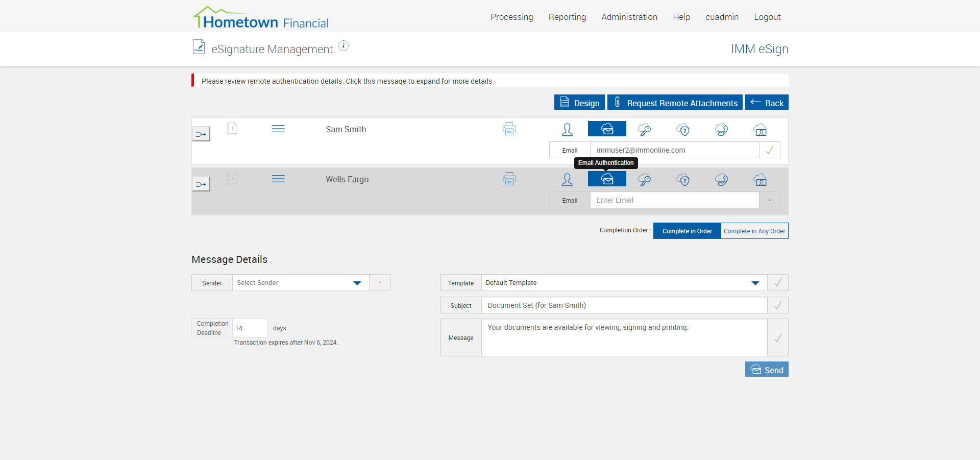Select in-person signer icon for Sam Smith
Image resolution: width=980 pixels, height=460 pixels.
tap(567, 130)
